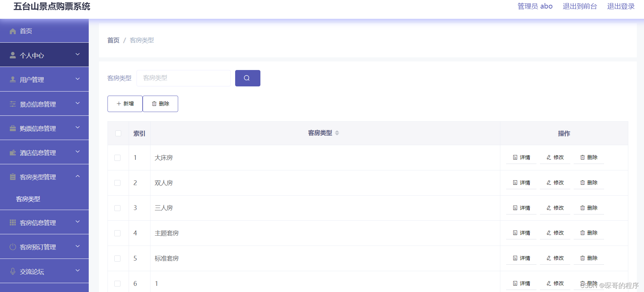
Task: Open the 首页 sidebar menu item
Action: coord(44,31)
